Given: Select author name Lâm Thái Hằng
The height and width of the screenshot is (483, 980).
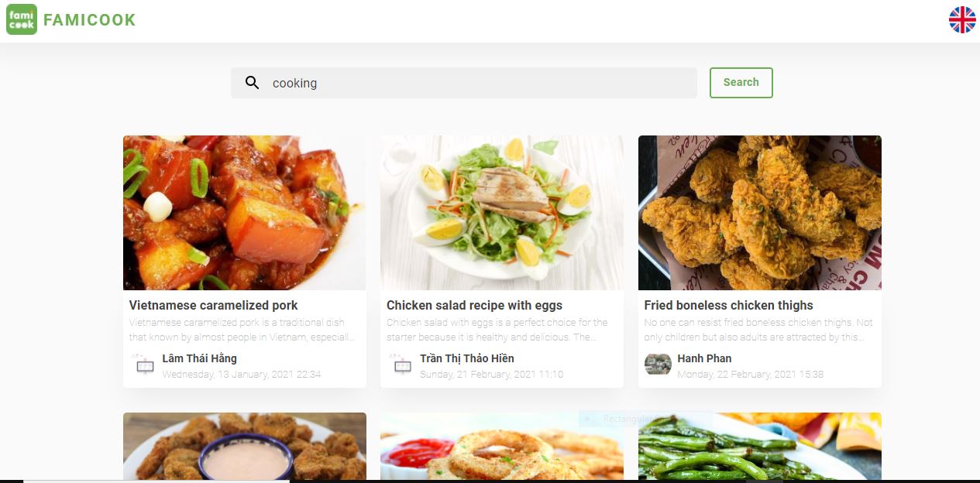Looking at the screenshot, I should 199,358.
